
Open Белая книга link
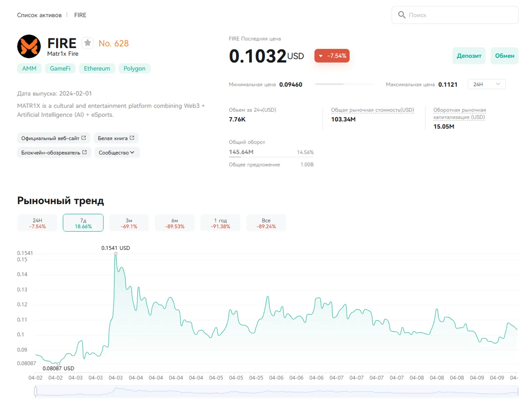(x=116, y=138)
